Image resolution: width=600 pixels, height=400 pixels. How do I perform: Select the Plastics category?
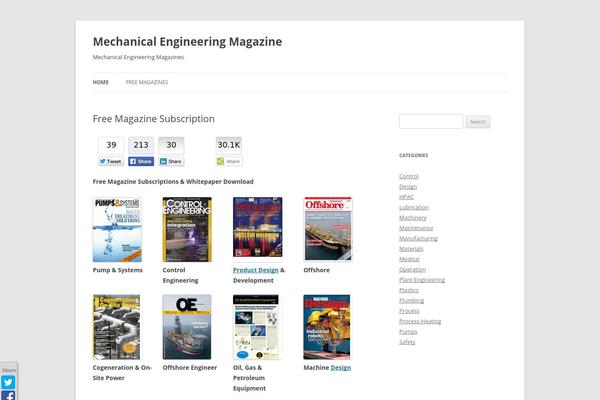(409, 290)
